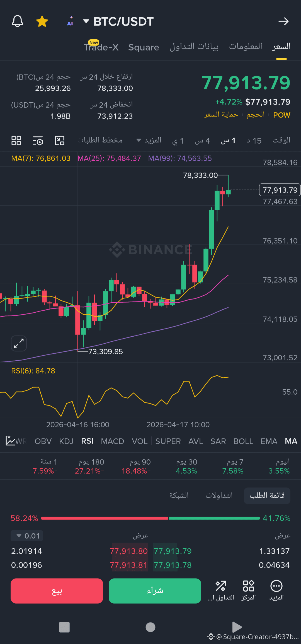Select the الوقت time chart option

(281, 140)
